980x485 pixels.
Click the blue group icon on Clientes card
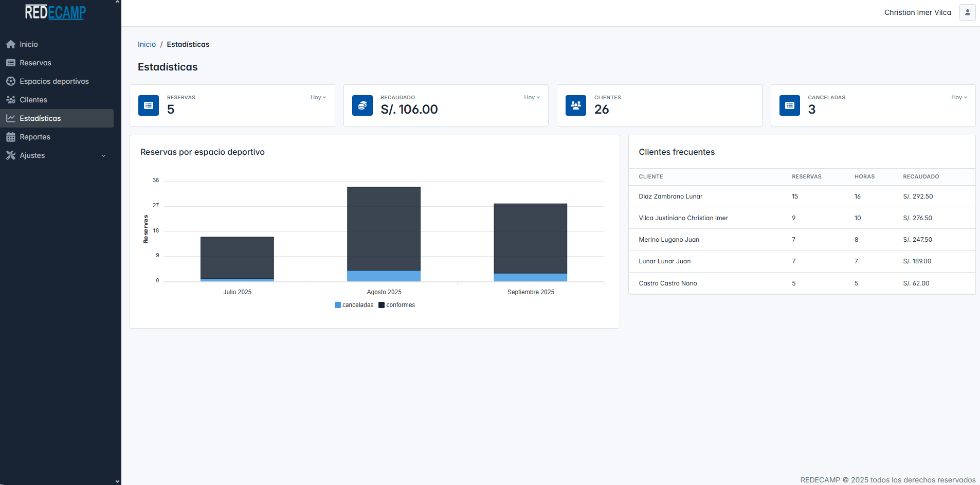(576, 105)
